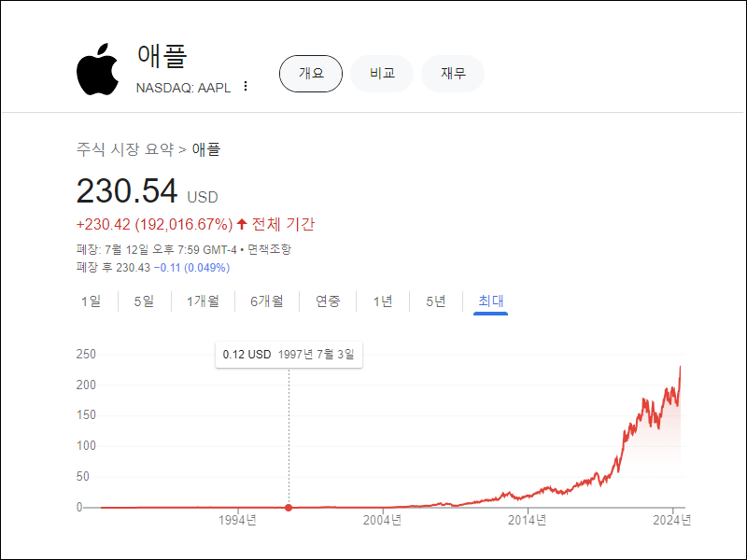The image size is (747, 560).
Task: Click the 1997년 7월 3일 tooltip date
Action: pos(316,355)
